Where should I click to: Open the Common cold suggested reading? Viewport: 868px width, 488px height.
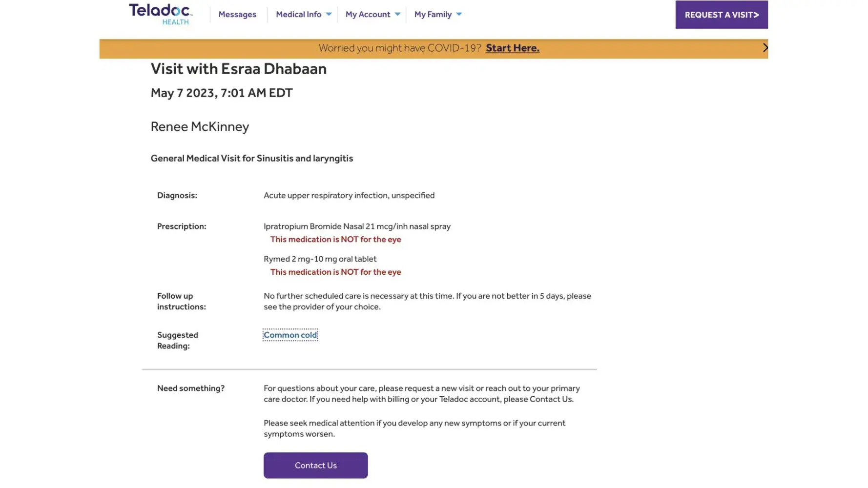pos(290,335)
